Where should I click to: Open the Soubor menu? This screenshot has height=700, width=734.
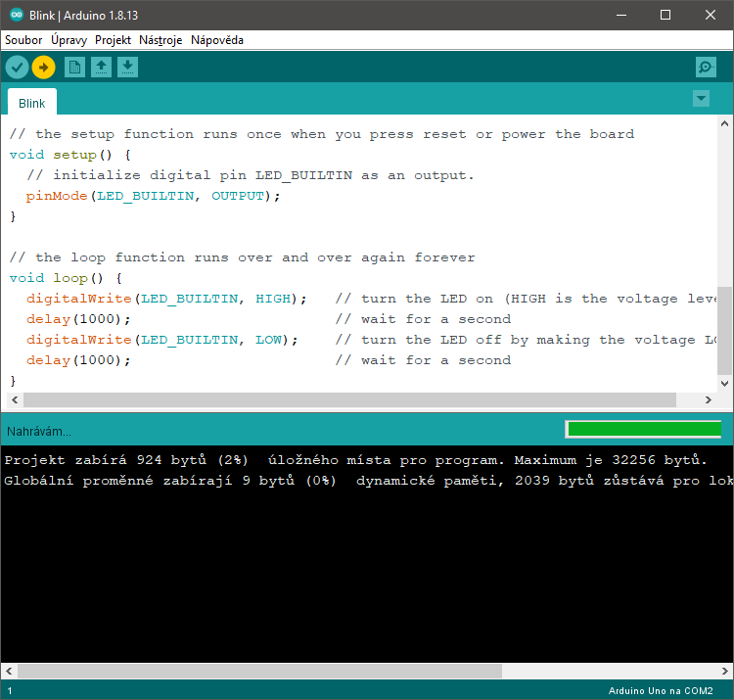coord(23,40)
